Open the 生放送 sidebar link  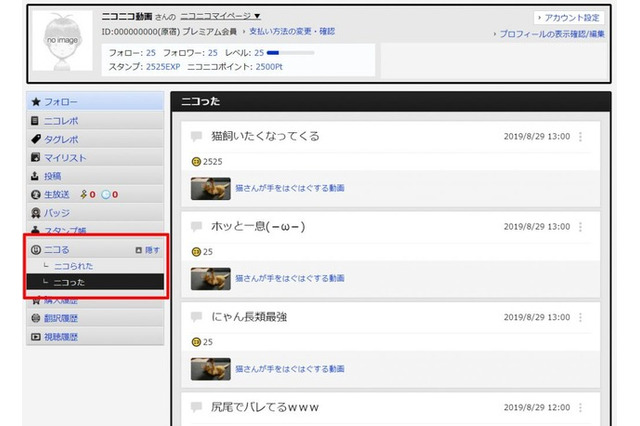click(57, 194)
